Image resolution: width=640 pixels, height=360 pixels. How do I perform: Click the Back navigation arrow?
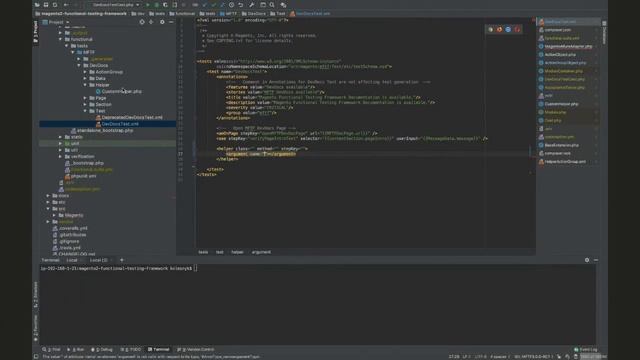pos(66,5)
